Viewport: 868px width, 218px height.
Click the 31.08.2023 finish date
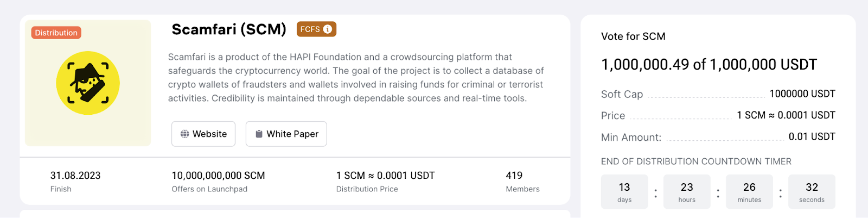coord(75,176)
